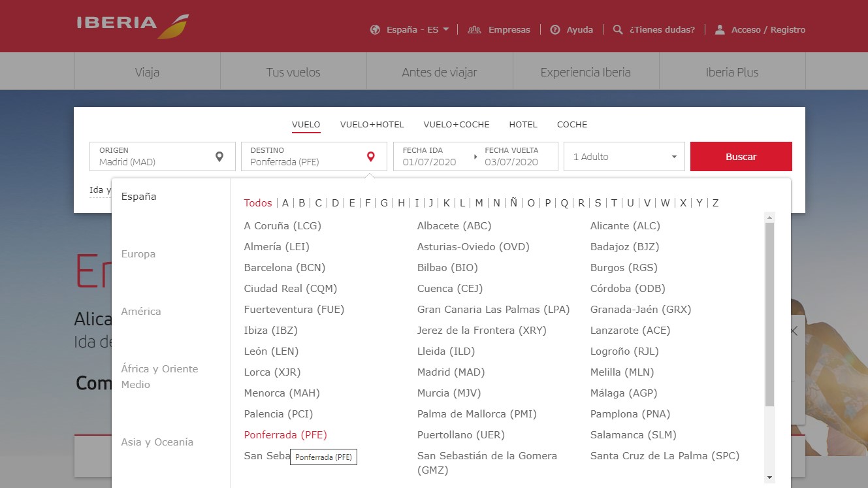Select the HOTEL tab
This screenshot has height=488, width=868.
[523, 124]
